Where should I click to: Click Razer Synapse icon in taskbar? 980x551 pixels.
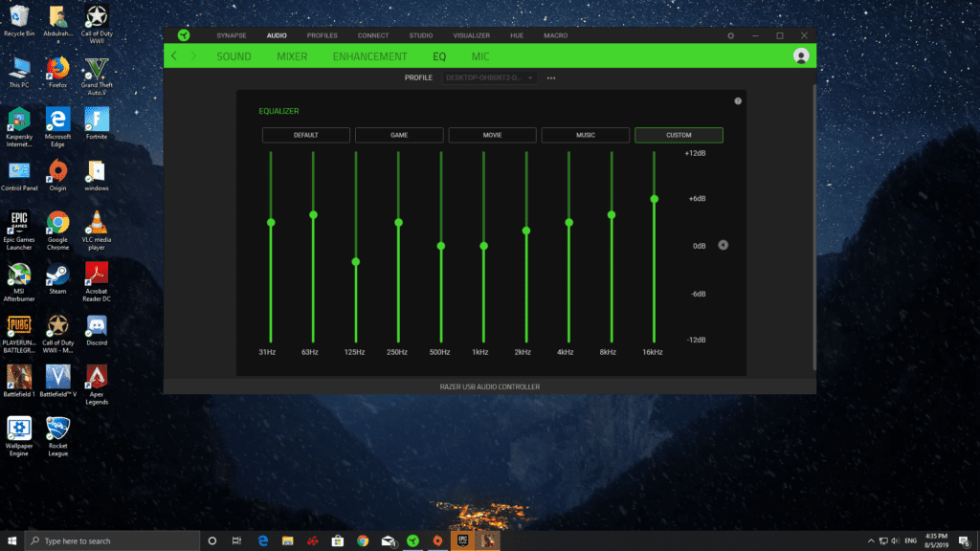coord(412,541)
